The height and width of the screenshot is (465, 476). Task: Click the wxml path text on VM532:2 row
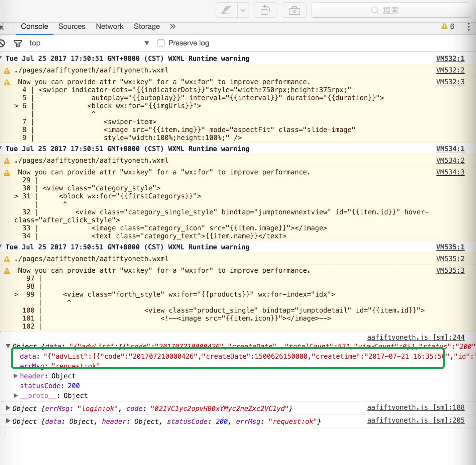91,70
